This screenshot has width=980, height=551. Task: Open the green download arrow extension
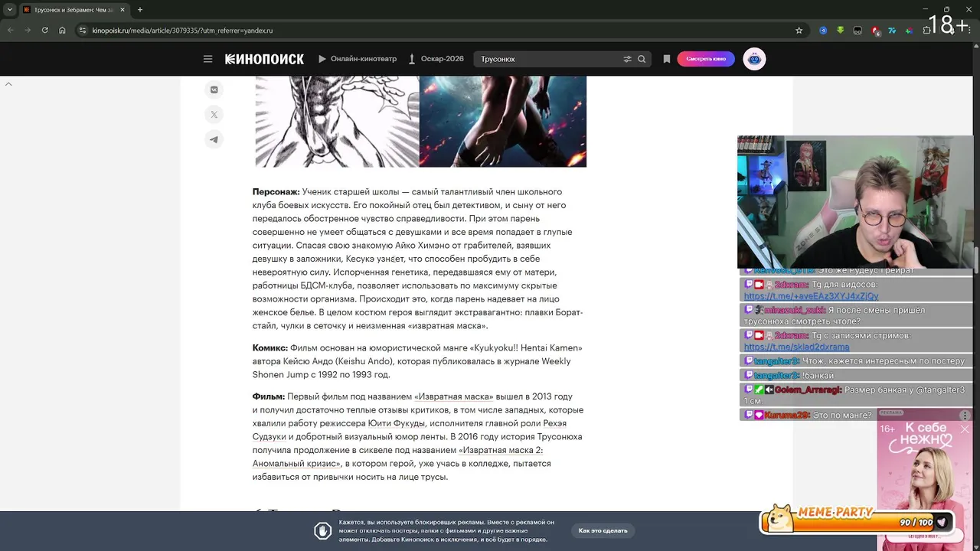click(x=841, y=31)
